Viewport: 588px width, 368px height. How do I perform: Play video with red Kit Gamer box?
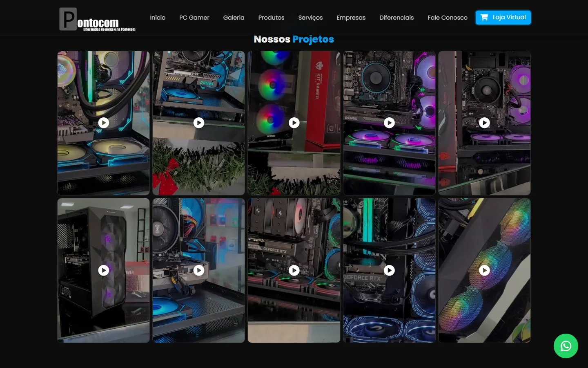point(294,123)
